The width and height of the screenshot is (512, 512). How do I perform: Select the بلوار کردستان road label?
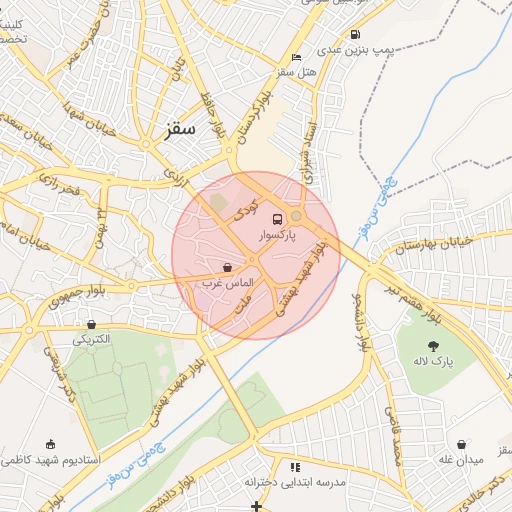click(x=255, y=118)
